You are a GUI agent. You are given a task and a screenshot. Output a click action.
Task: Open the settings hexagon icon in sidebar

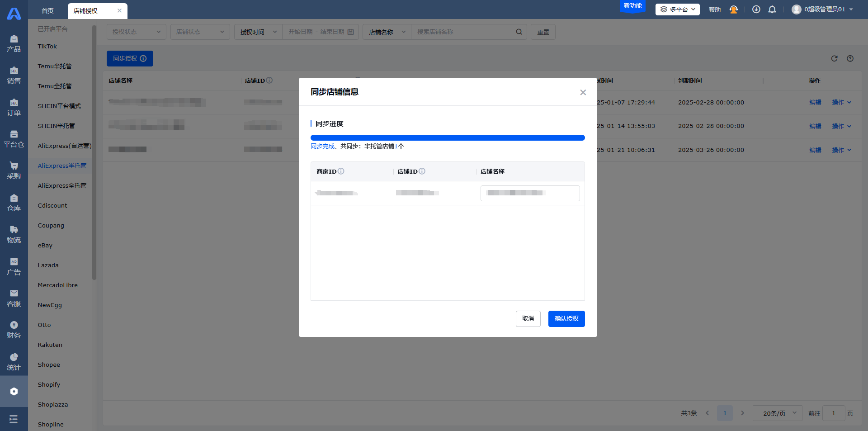(x=14, y=391)
